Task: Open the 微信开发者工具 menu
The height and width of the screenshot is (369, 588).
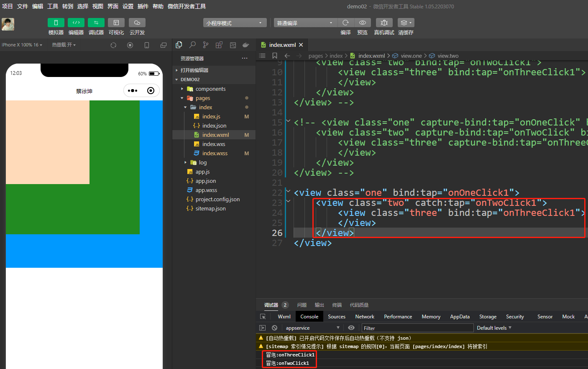Action: pos(187,6)
